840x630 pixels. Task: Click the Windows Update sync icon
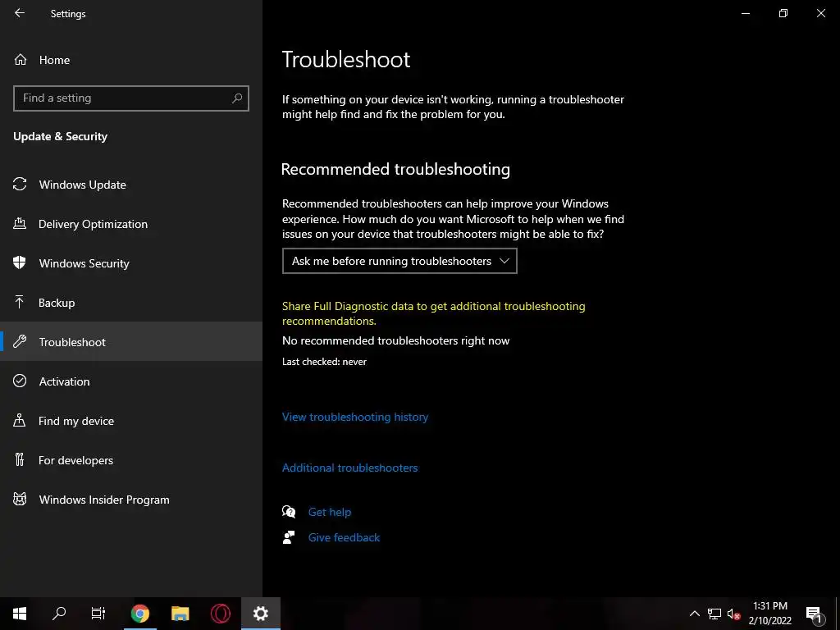click(20, 185)
